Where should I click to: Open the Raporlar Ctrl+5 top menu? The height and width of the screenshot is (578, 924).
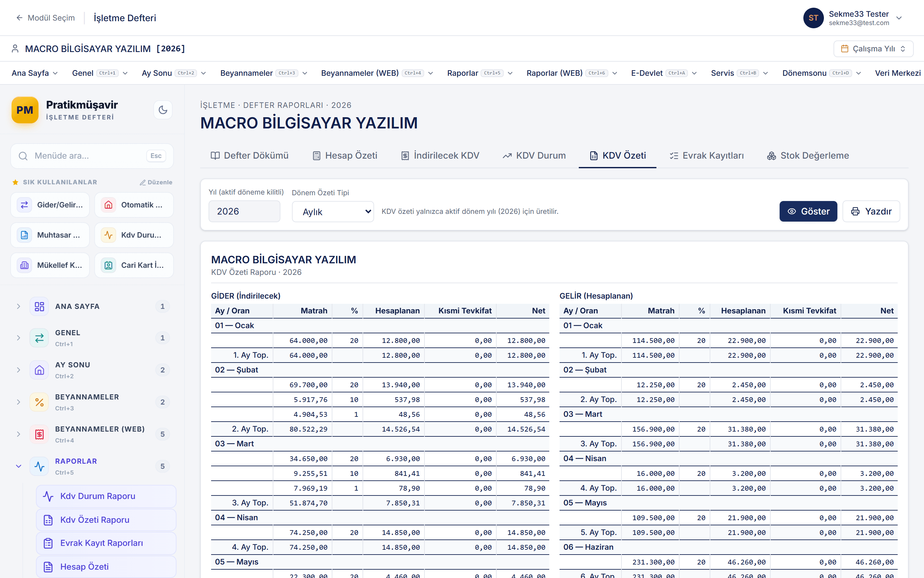(480, 73)
